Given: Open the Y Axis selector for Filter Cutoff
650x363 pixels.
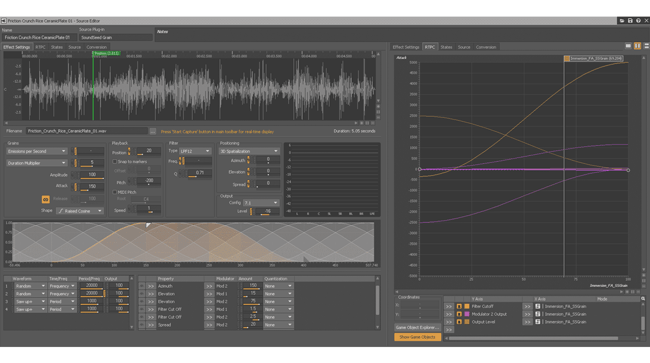Looking at the screenshot, I should (449, 307).
